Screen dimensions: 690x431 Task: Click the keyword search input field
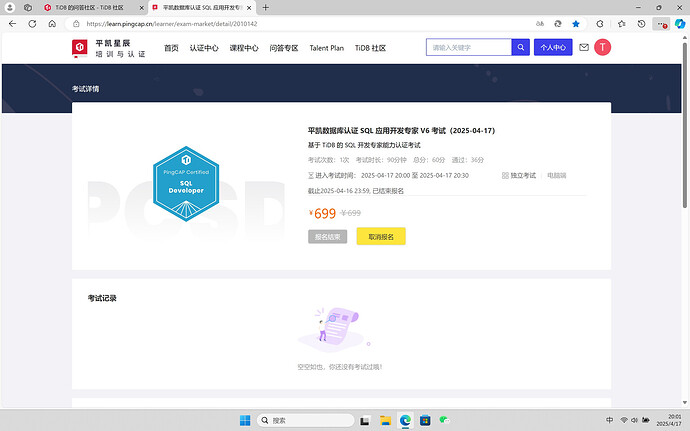click(x=469, y=47)
